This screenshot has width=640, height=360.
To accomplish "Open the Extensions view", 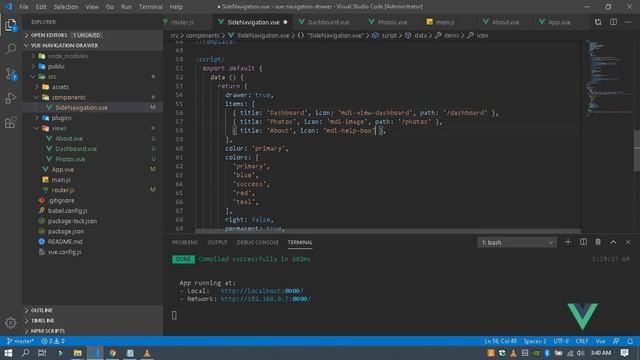I will 11,122.
